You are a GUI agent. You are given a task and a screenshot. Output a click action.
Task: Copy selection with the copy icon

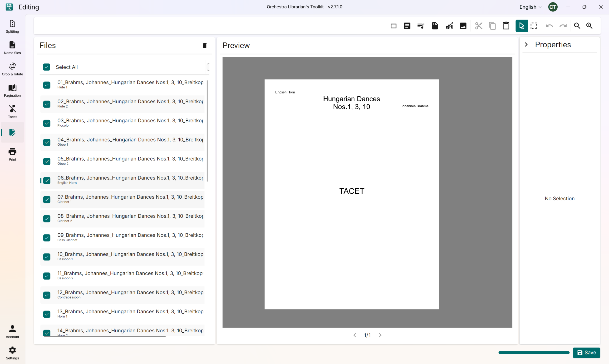click(492, 26)
